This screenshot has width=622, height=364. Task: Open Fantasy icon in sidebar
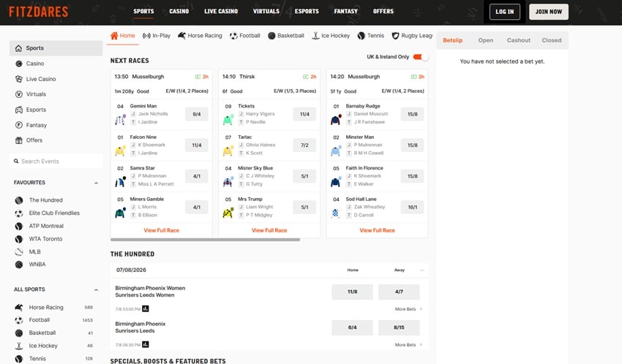pyautogui.click(x=18, y=125)
